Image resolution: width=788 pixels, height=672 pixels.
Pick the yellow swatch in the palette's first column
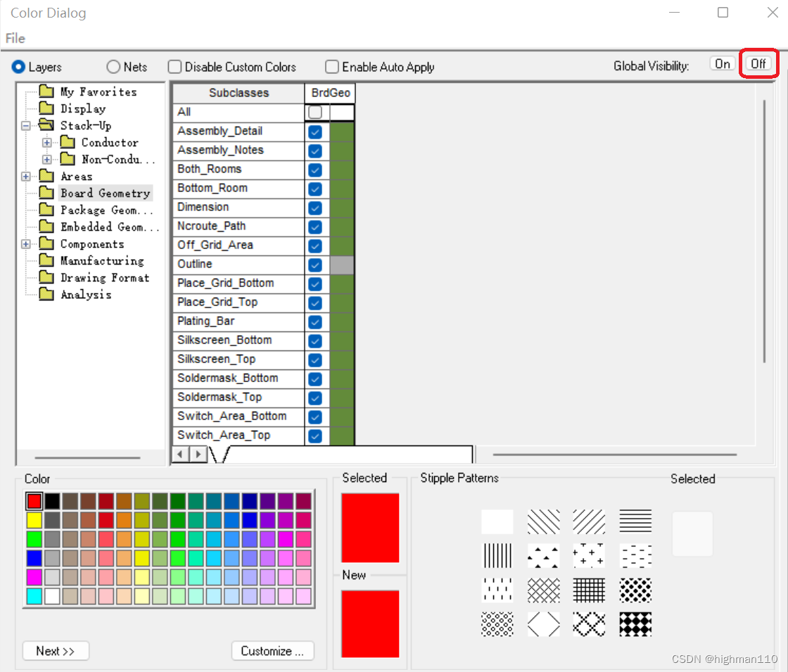(x=34, y=520)
